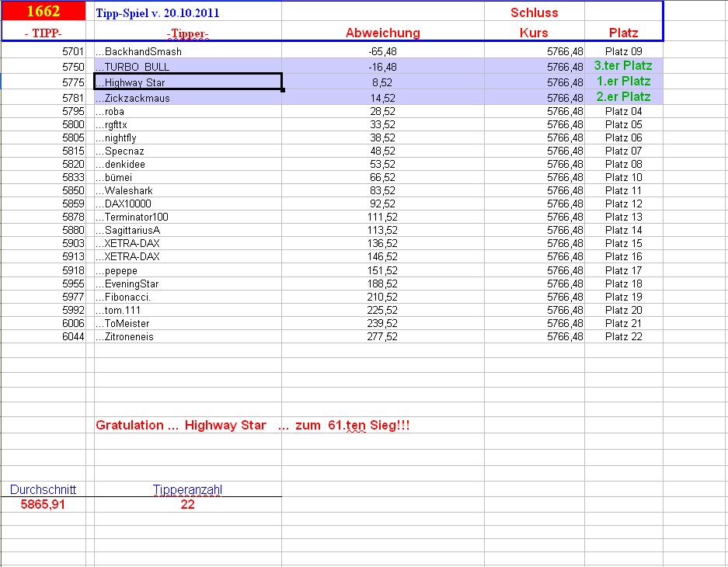
Task: Select the average value 5865,91
Action: 43,504
